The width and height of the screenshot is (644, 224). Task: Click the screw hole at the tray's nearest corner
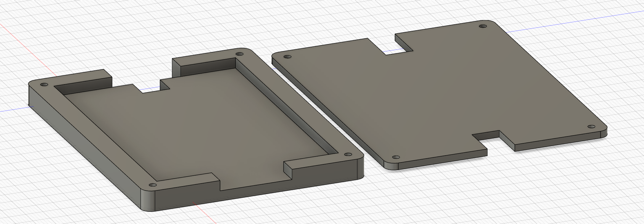[x=152, y=185]
